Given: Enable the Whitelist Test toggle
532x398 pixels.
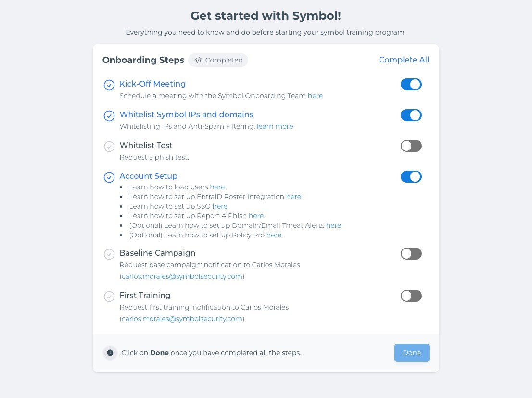Looking at the screenshot, I should coord(411,146).
